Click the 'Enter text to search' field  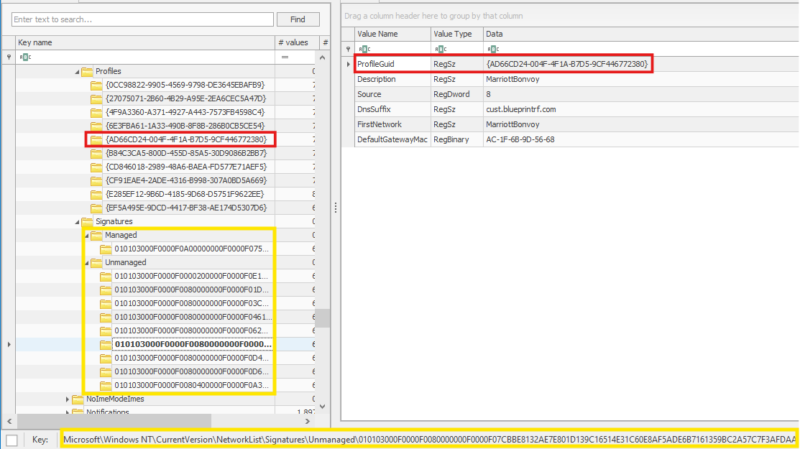(139, 19)
